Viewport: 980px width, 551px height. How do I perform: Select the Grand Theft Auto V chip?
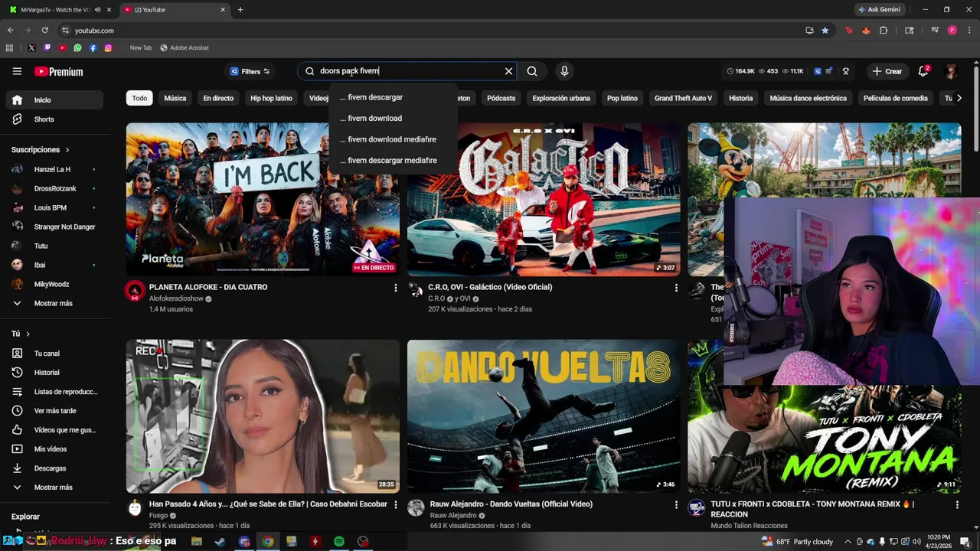[683, 98]
